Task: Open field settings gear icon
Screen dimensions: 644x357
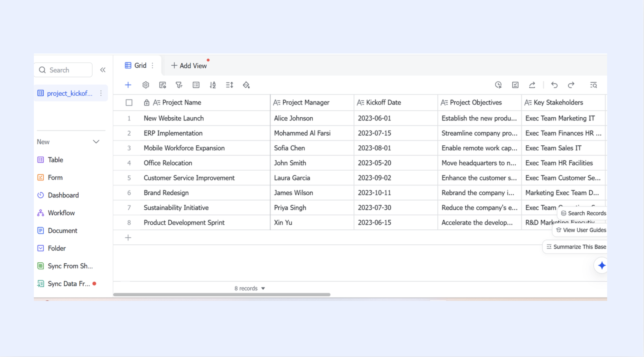Action: (x=146, y=85)
